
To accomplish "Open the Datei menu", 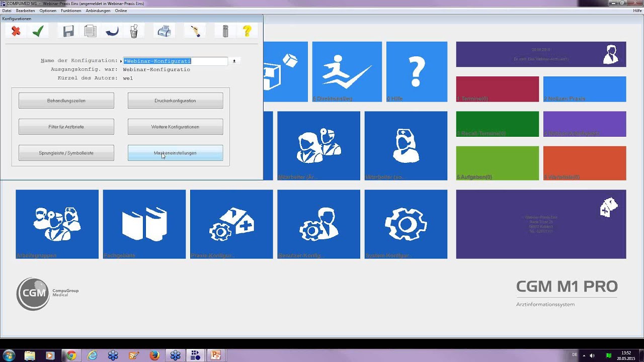I will coord(7,11).
